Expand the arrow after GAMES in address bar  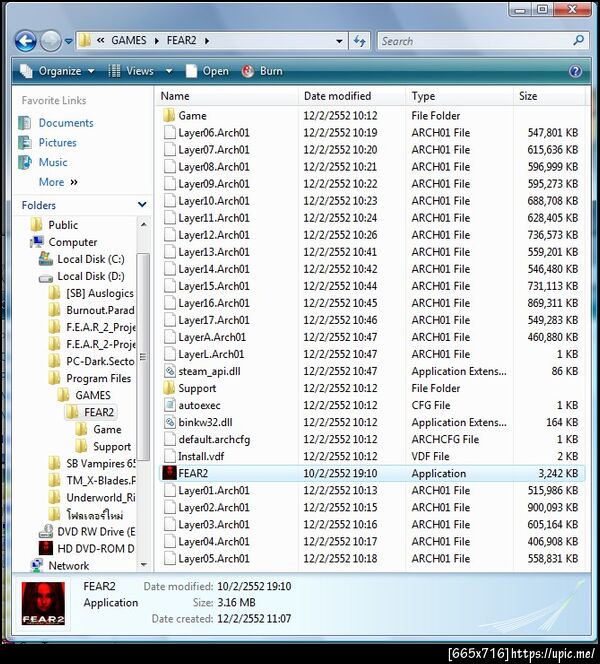(x=157, y=41)
